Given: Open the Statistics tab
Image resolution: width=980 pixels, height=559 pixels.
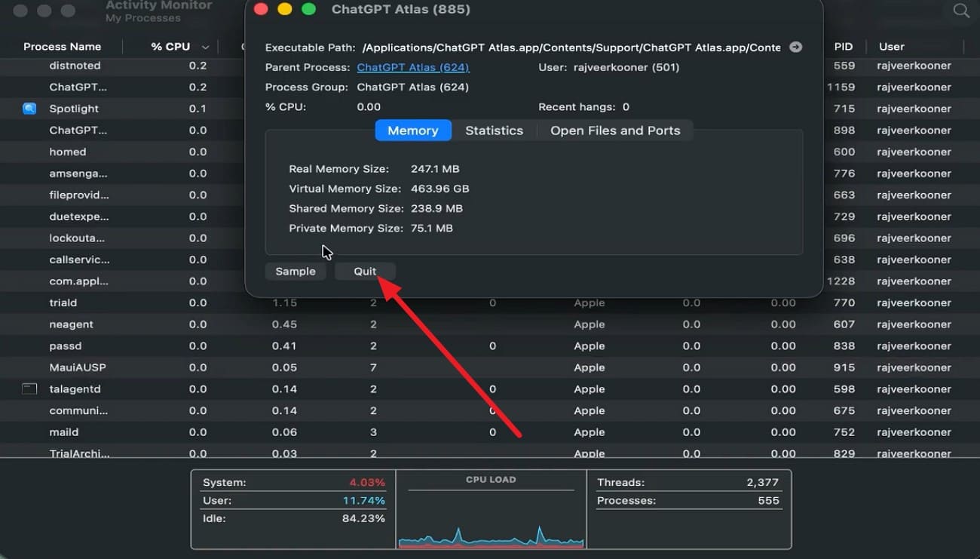Looking at the screenshot, I should 494,131.
